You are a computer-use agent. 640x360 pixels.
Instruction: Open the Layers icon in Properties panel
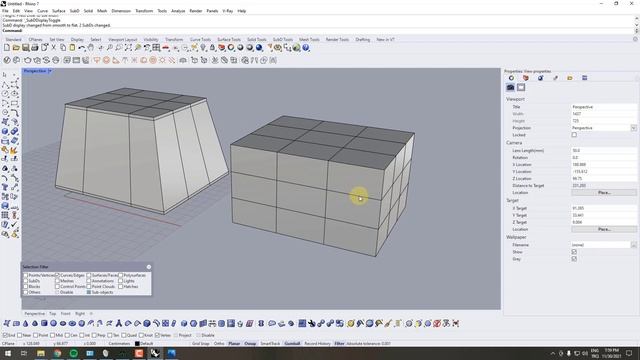point(526,78)
